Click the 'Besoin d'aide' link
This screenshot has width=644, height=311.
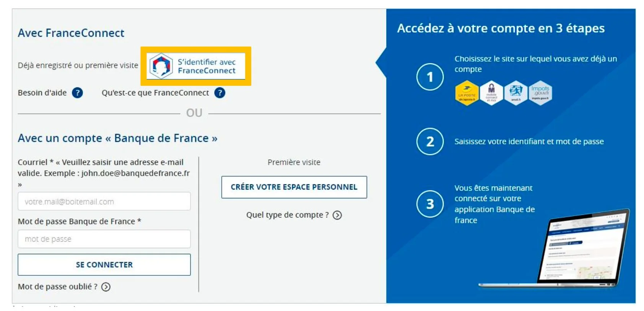(x=42, y=92)
